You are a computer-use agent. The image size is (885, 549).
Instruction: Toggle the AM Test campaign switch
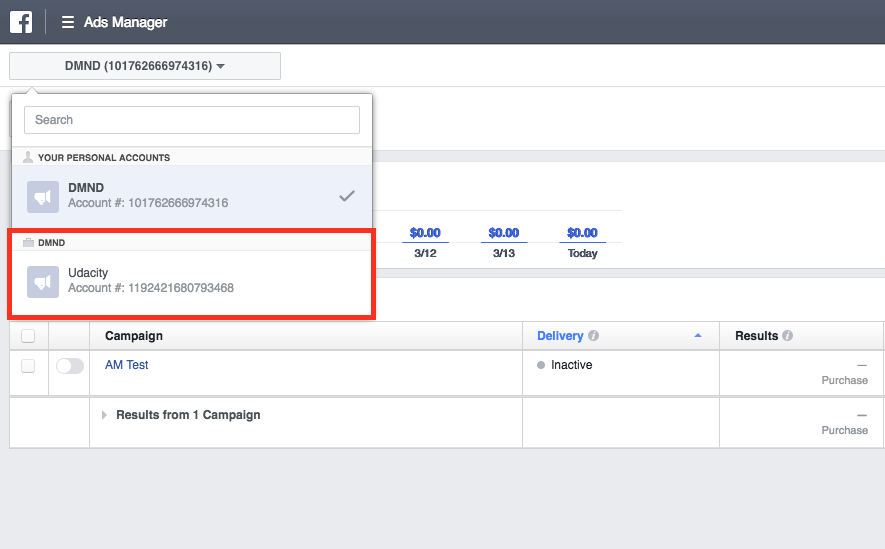tap(70, 366)
